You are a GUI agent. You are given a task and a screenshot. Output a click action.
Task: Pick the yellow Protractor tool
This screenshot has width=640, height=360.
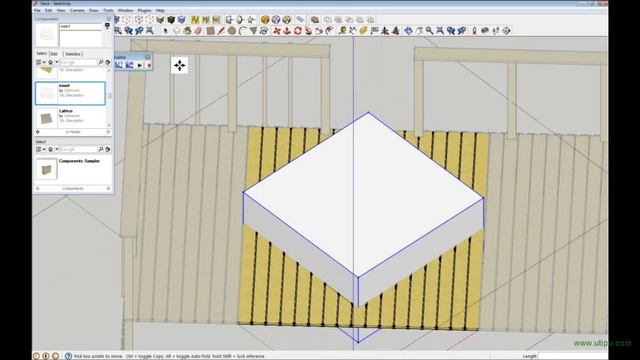tap(363, 31)
